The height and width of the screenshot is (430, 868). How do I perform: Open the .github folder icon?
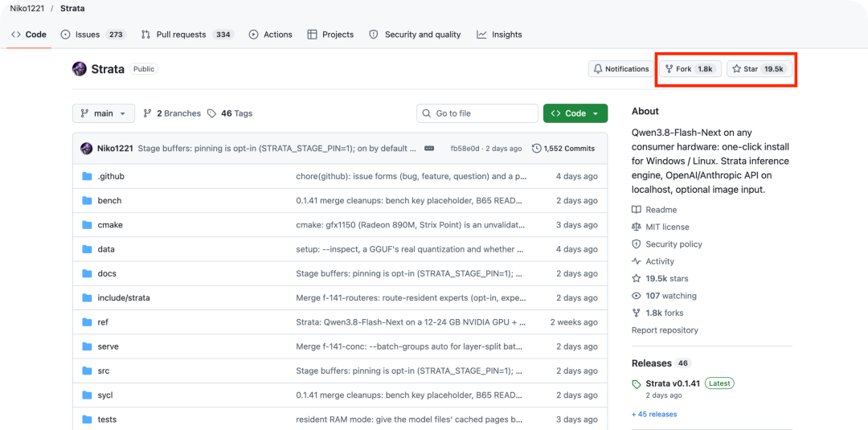(87, 176)
